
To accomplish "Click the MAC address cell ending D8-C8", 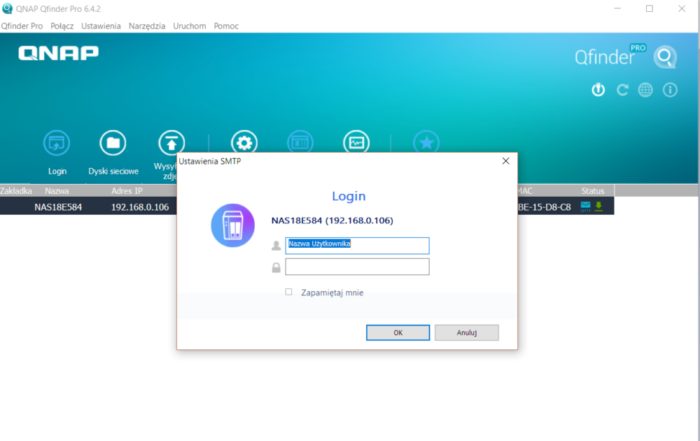I will point(544,207).
